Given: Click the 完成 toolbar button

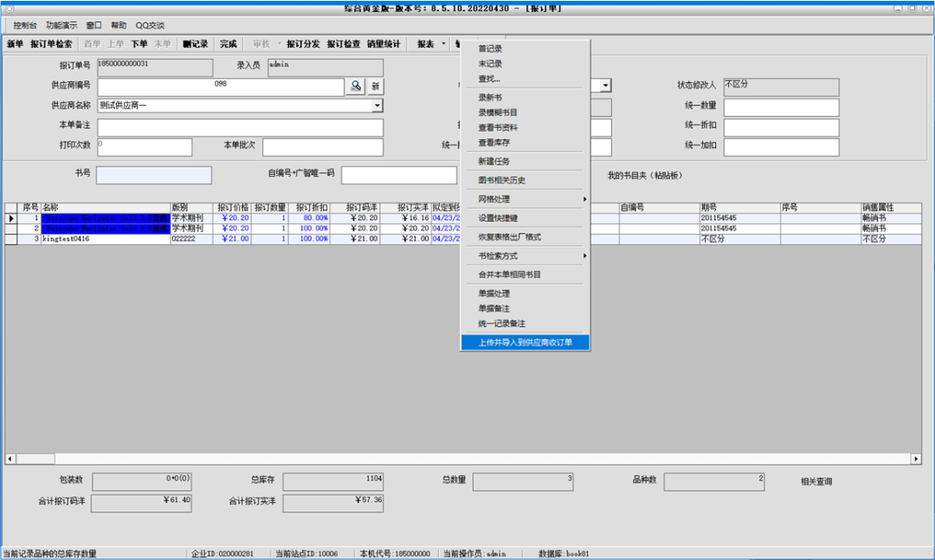Looking at the screenshot, I should point(228,44).
